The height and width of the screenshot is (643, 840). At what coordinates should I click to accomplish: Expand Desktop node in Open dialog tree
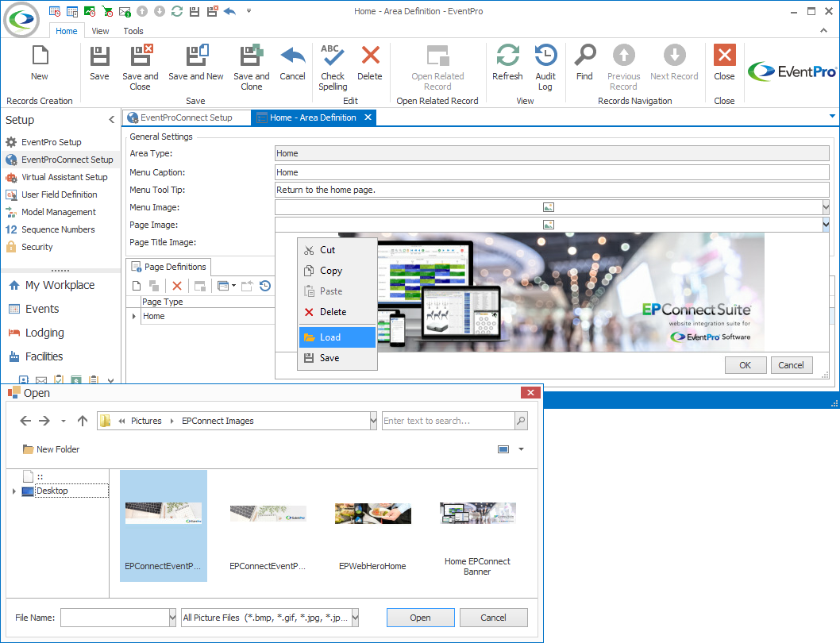point(14,491)
